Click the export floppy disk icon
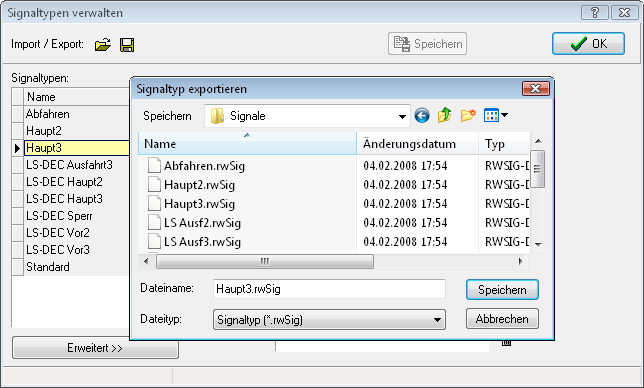This screenshot has height=388, width=644. [x=127, y=45]
